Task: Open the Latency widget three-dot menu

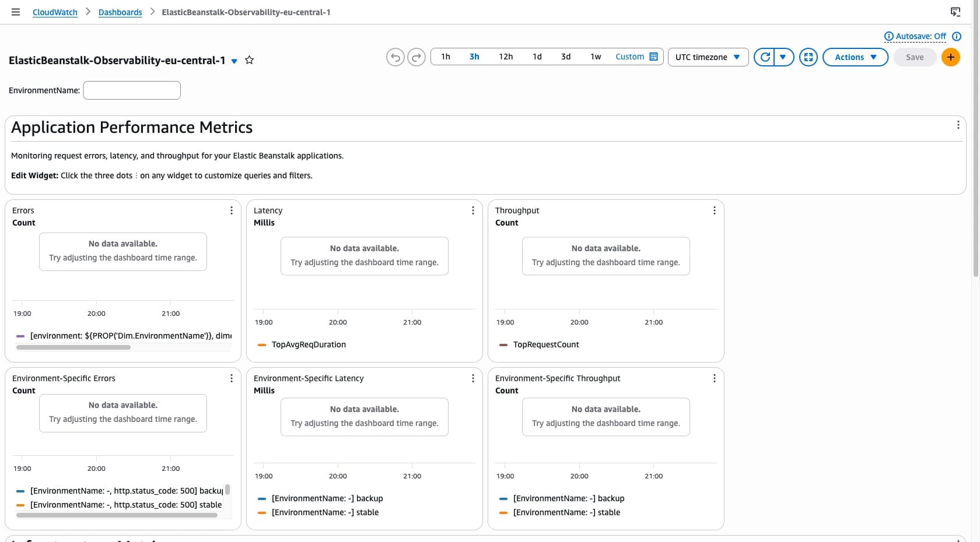Action: [x=473, y=210]
